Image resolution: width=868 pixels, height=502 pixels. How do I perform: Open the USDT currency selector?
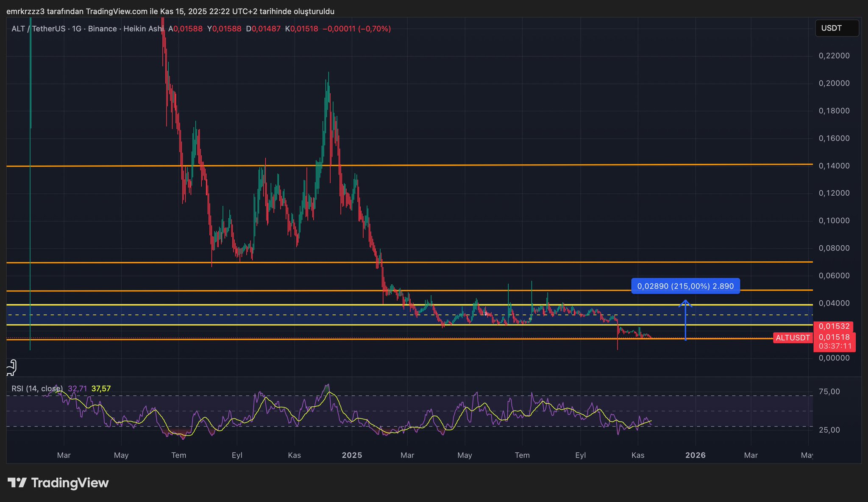click(836, 28)
